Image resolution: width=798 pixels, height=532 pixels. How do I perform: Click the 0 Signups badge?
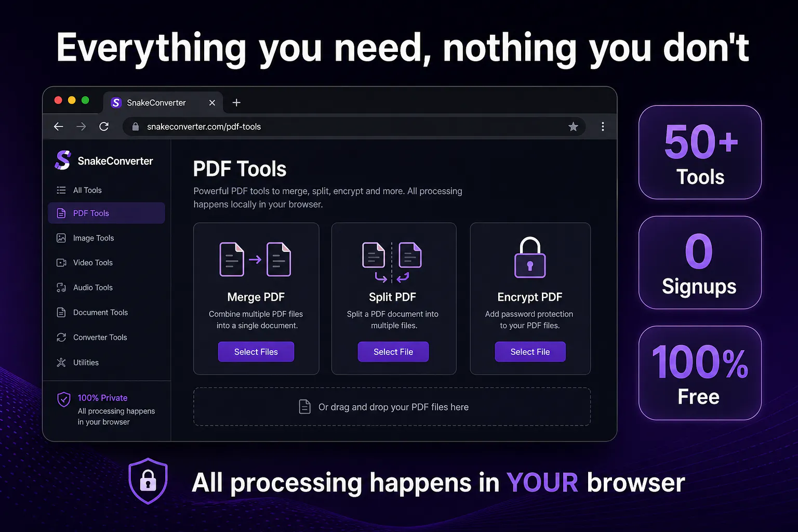pyautogui.click(x=700, y=262)
